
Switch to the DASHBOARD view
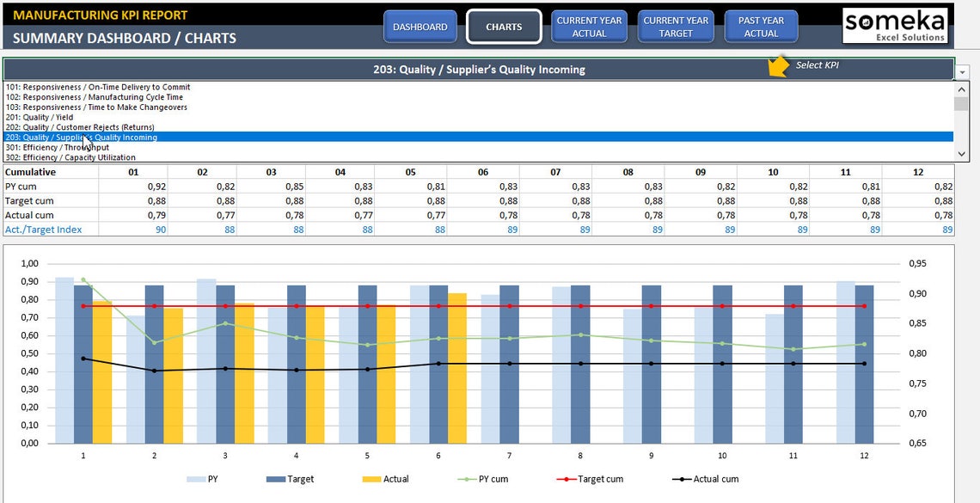coord(420,27)
